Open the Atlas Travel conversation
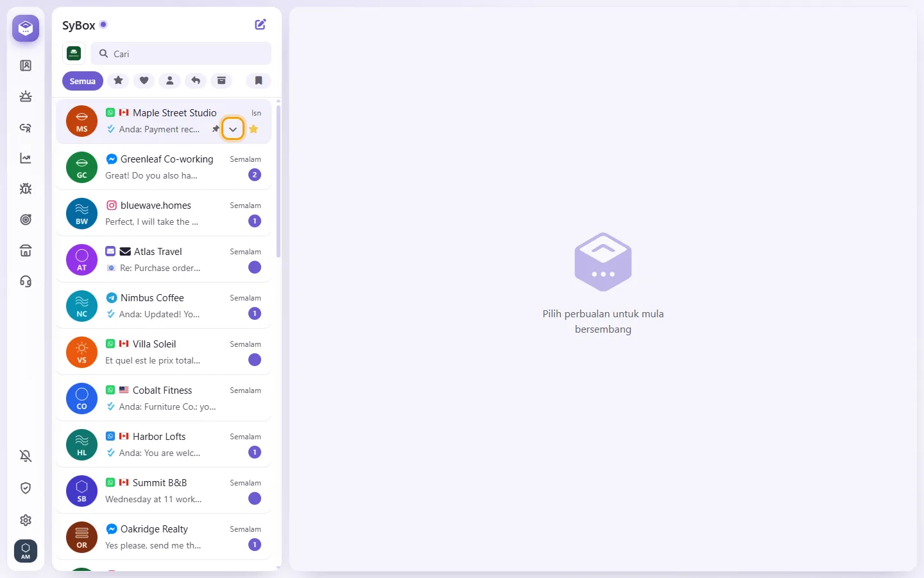 point(164,259)
